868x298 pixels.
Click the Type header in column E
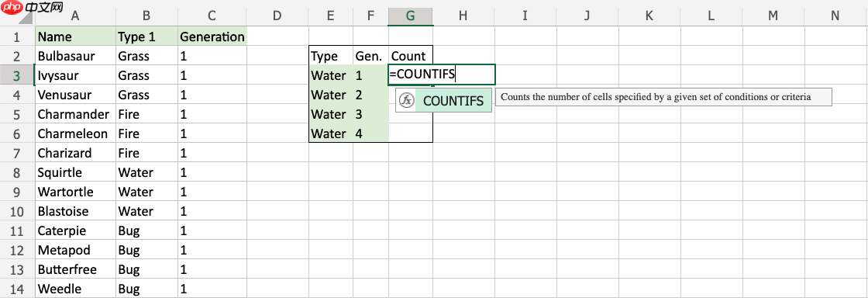(x=331, y=56)
